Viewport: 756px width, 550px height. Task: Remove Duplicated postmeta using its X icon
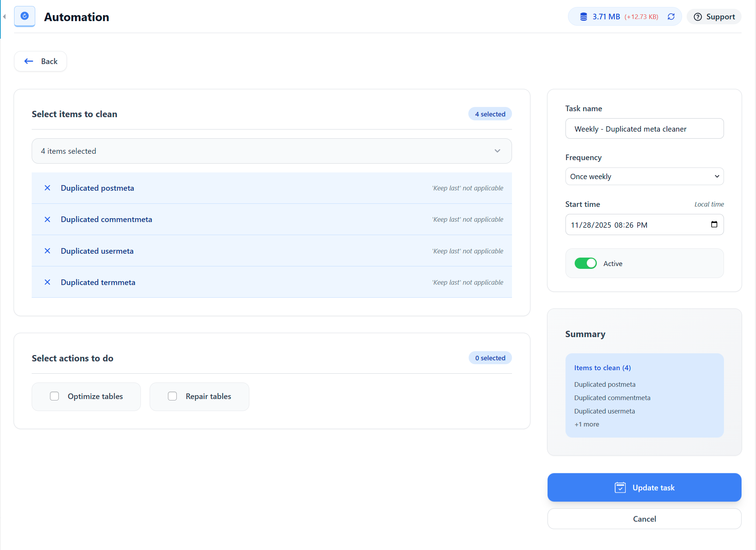[x=48, y=188]
